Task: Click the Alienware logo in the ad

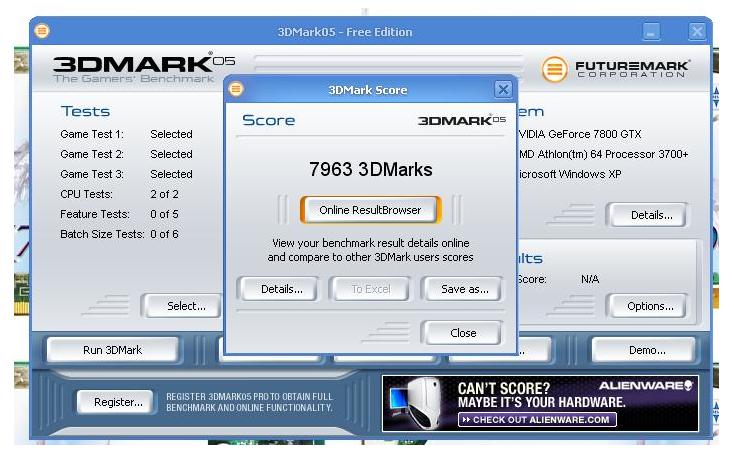Action: 646,385
